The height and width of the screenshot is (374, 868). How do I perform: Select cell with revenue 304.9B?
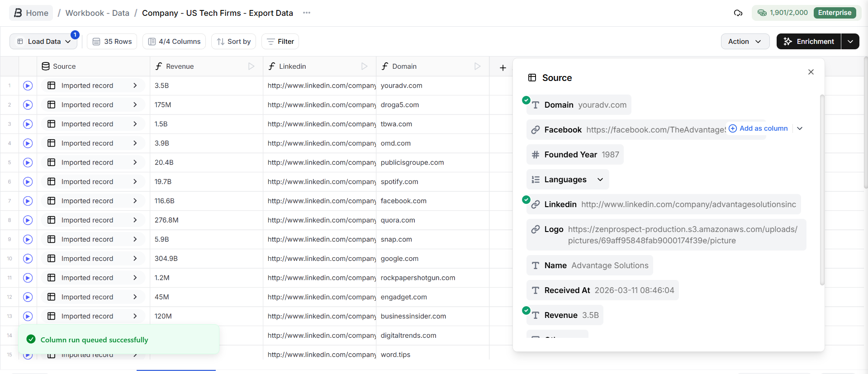point(206,259)
